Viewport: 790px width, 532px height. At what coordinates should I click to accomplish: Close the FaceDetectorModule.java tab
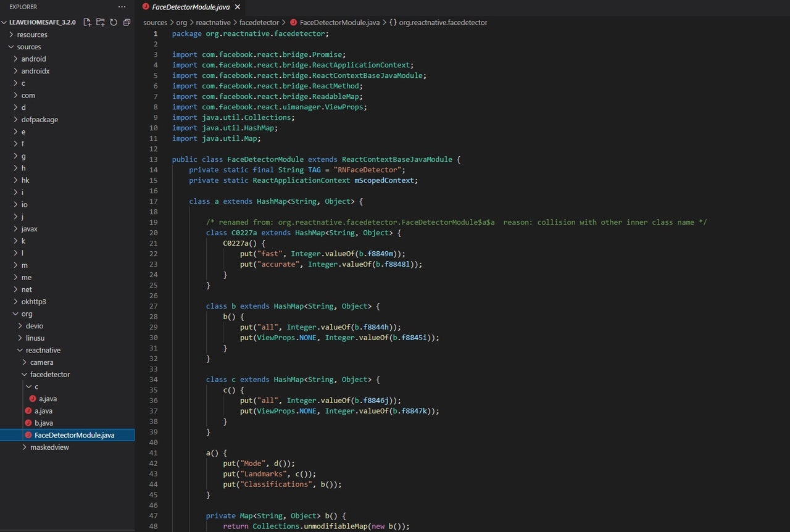coord(237,7)
